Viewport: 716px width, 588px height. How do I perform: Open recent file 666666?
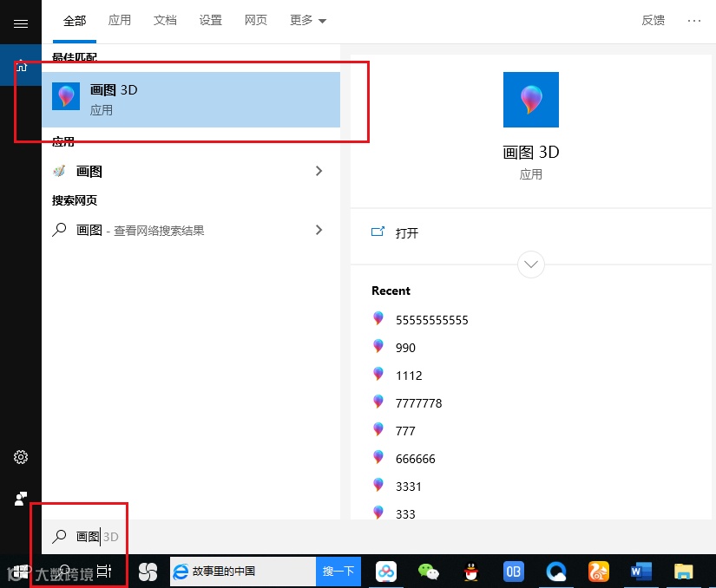(x=415, y=459)
